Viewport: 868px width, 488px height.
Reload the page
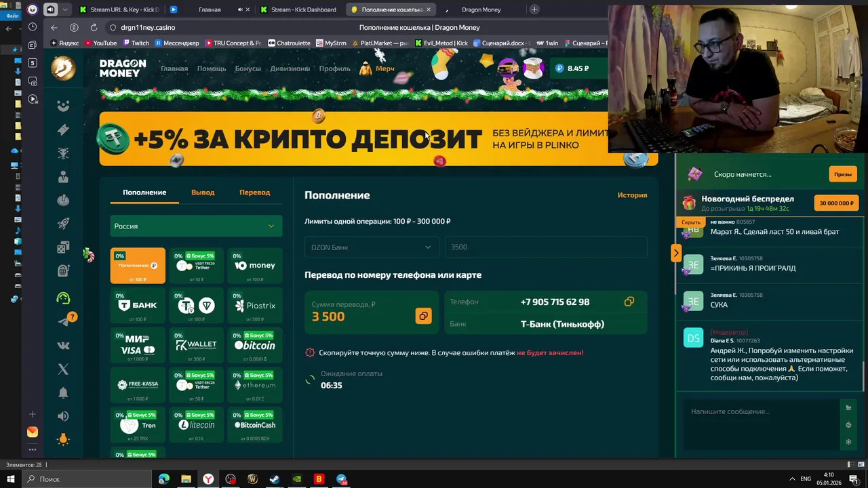(x=94, y=28)
